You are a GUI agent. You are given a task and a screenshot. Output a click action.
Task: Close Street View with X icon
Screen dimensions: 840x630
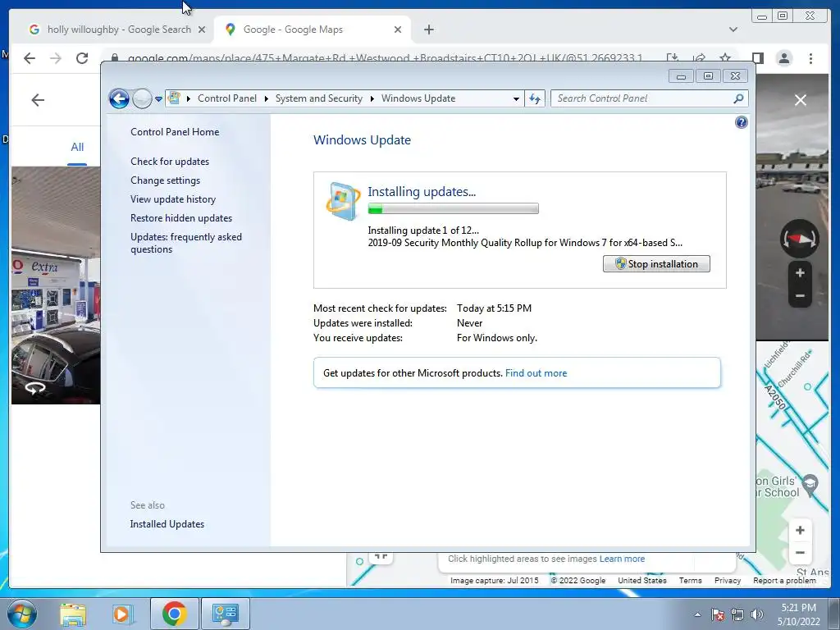(x=801, y=100)
